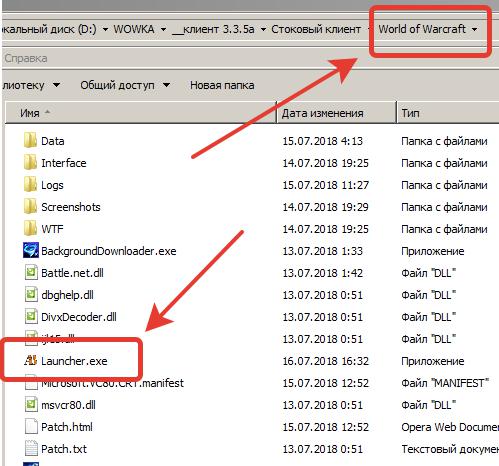
Task: Select Launcher.exe file name
Action: 74,361
